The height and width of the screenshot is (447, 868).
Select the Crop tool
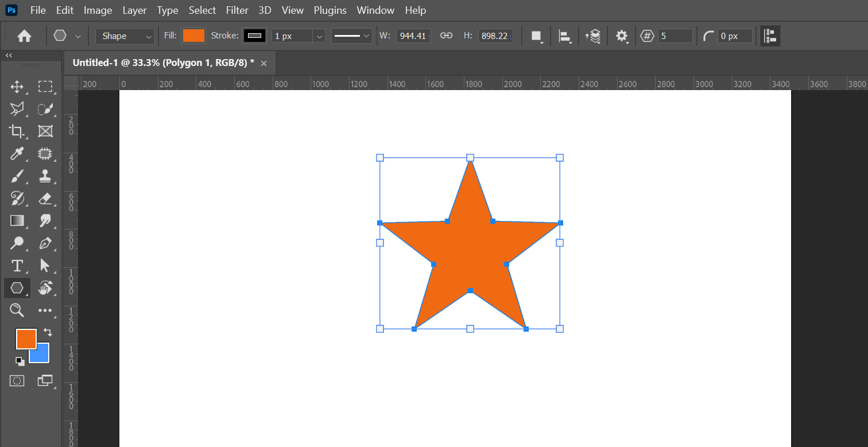coord(17,131)
